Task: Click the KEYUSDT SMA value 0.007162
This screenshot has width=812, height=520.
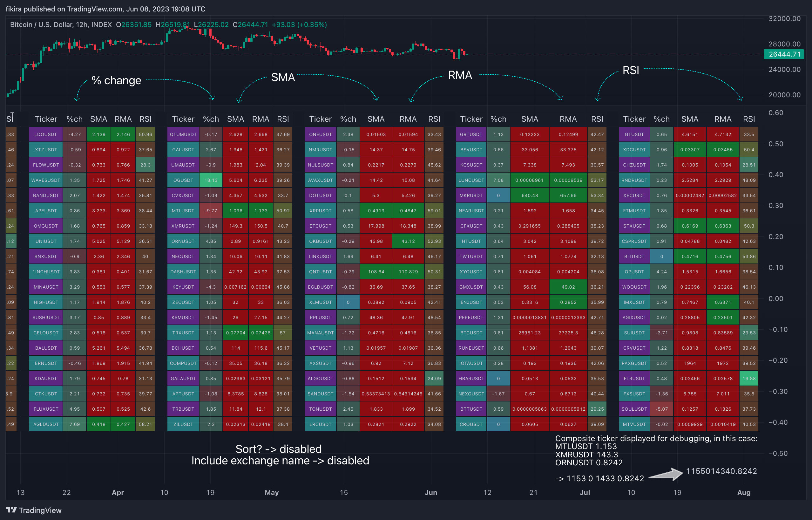Action: click(x=236, y=287)
